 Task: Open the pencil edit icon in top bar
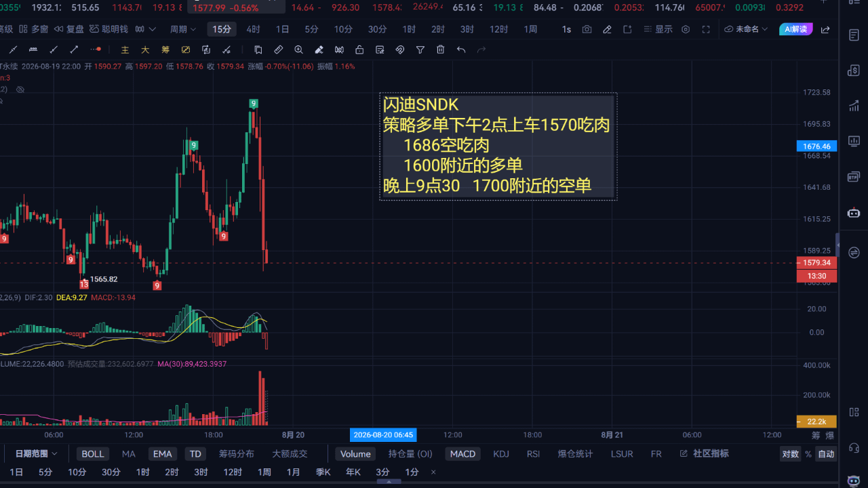(x=607, y=30)
